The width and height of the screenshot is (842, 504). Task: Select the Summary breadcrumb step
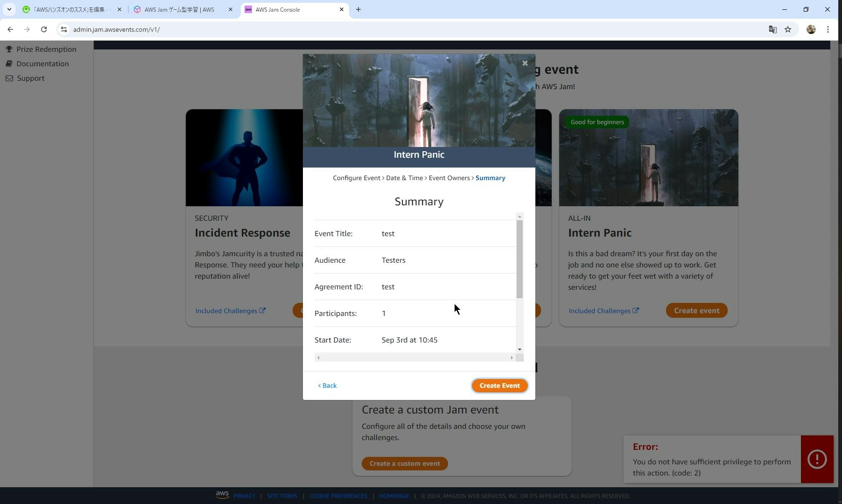(x=490, y=178)
